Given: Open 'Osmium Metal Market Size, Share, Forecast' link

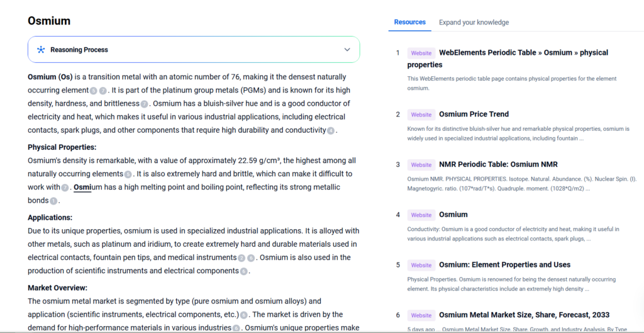Looking at the screenshot, I should pos(524,315).
